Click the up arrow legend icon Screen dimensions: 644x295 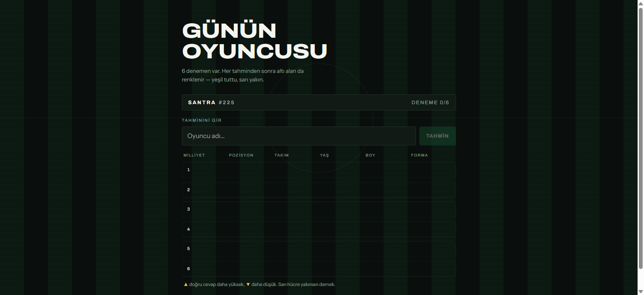tap(186, 284)
